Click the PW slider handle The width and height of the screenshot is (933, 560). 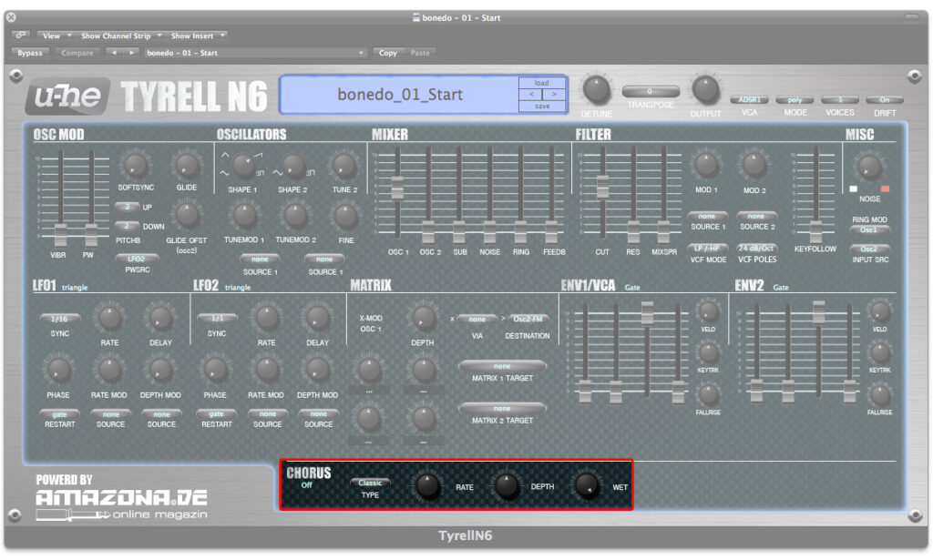point(90,236)
